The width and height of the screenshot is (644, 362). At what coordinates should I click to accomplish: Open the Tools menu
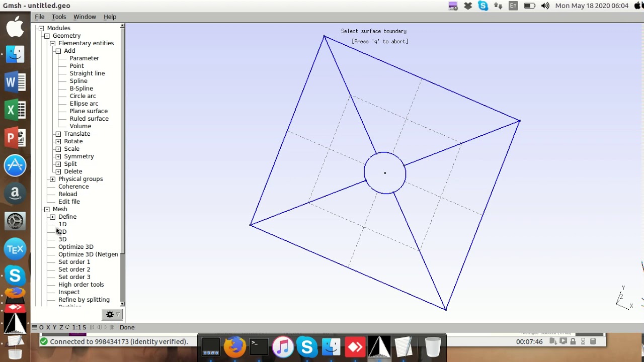[x=59, y=17]
